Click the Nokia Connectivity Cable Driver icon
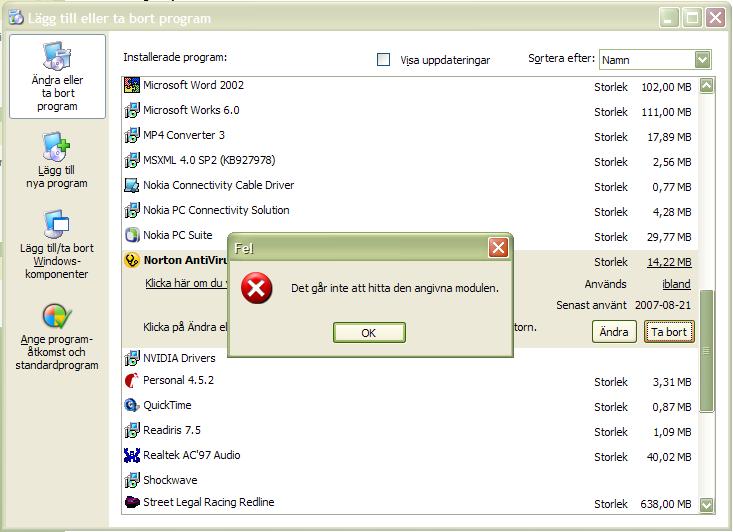 pyautogui.click(x=132, y=185)
